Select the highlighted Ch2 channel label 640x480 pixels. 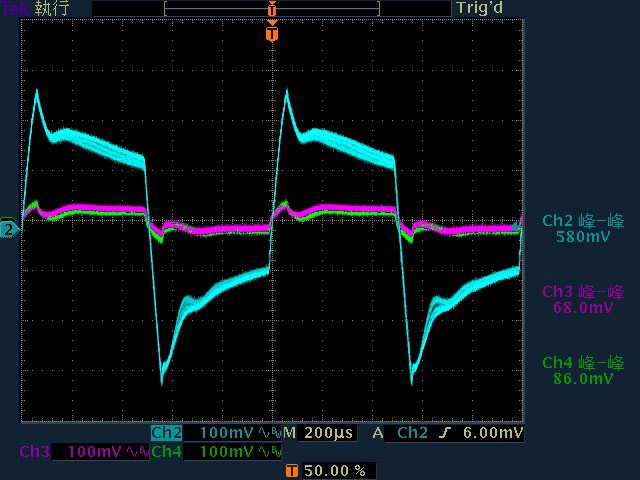(167, 433)
